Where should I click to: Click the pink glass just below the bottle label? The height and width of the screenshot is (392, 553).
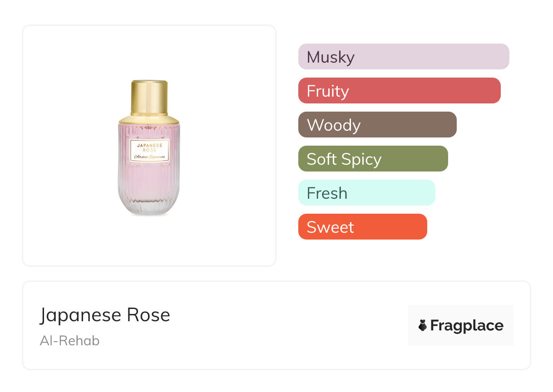(149, 175)
